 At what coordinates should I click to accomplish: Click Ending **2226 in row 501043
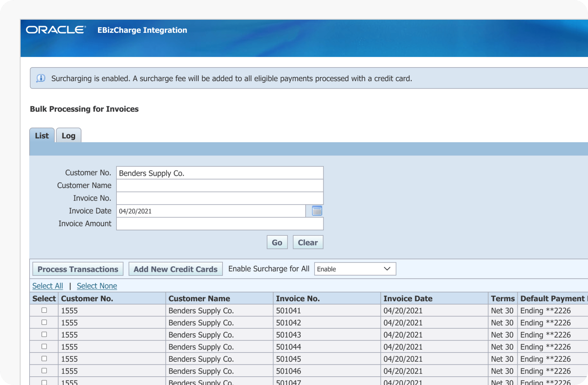point(546,335)
